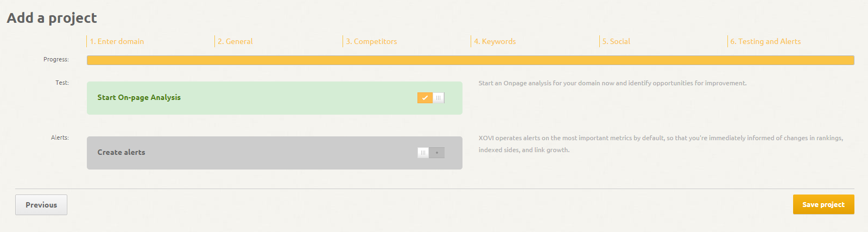Open step 6. Testing and Alerts
The height and width of the screenshot is (232, 868).
[765, 41]
